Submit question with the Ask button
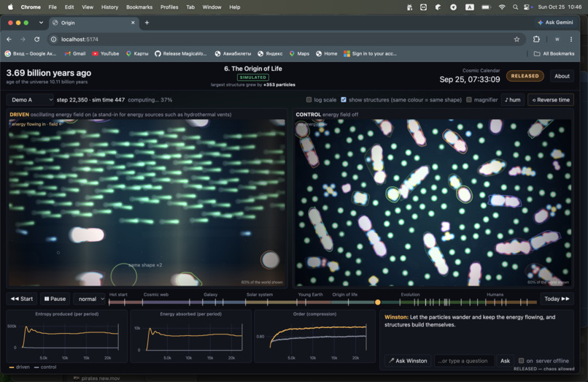This screenshot has width=588, height=382. [505, 361]
